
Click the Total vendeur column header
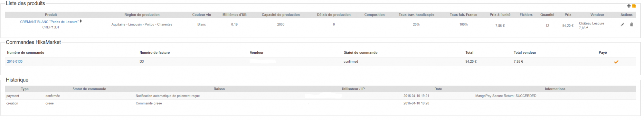[x=525, y=52]
